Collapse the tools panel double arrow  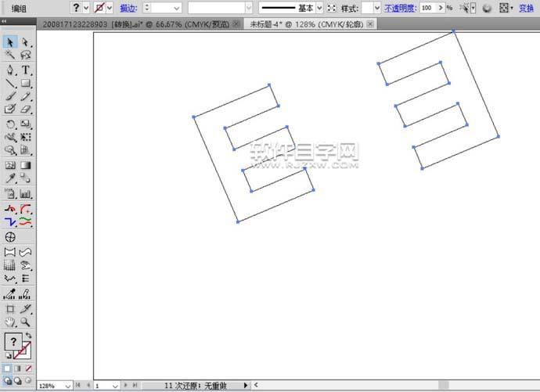pos(4,21)
